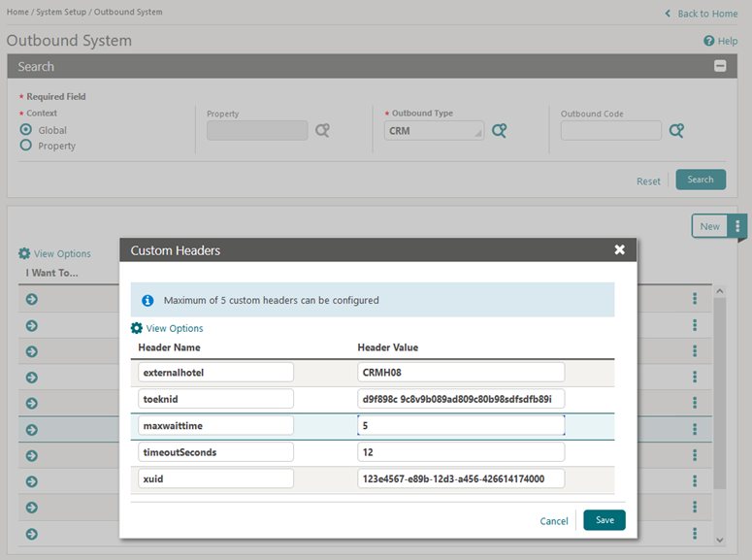Open the Home breadcrumb link
Viewport: 752px width, 560px height.
pyautogui.click(x=17, y=12)
